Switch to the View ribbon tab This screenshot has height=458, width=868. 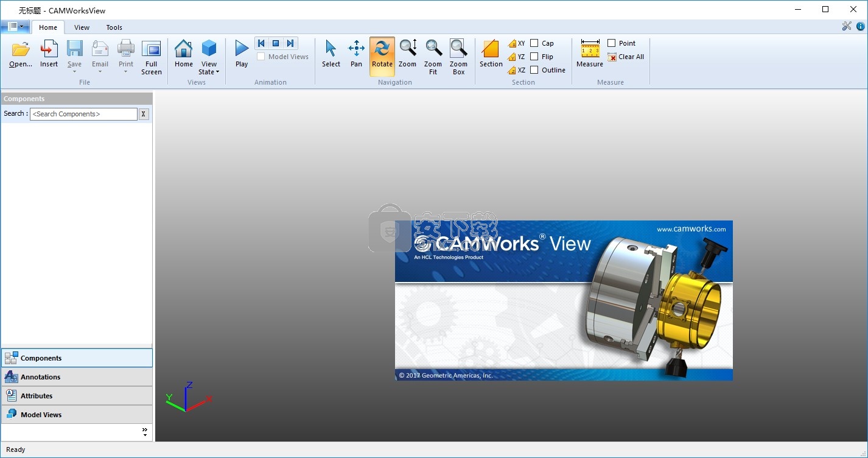[x=82, y=27]
